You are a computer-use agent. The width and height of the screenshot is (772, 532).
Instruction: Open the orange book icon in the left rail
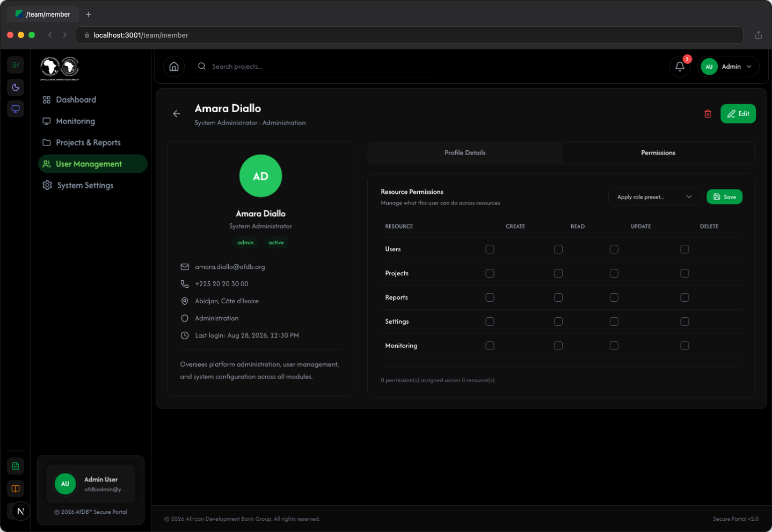16,489
